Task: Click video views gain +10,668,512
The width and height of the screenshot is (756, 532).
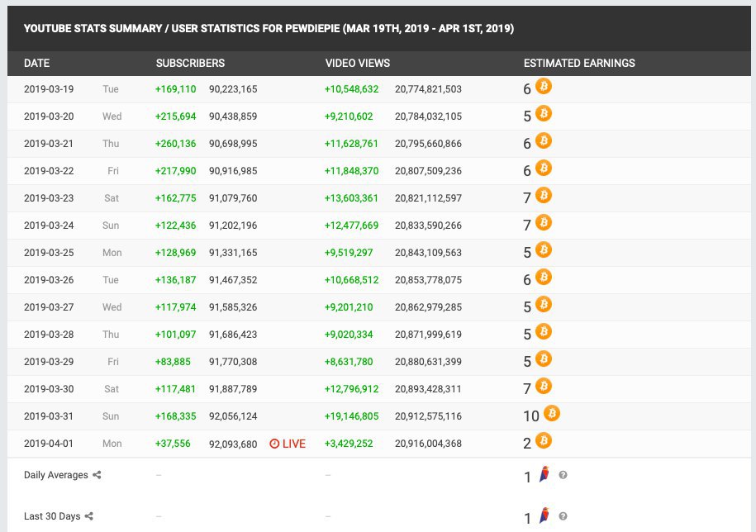Action: (x=351, y=280)
